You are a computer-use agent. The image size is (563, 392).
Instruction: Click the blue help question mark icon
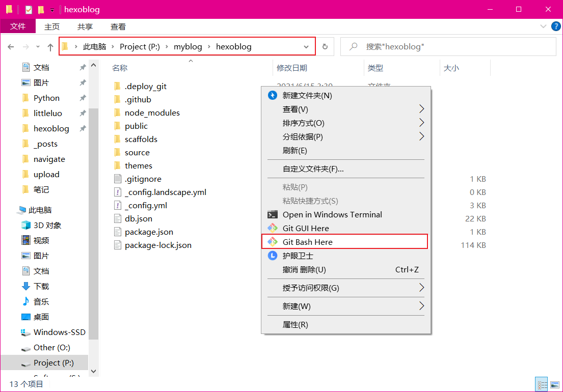(555, 26)
